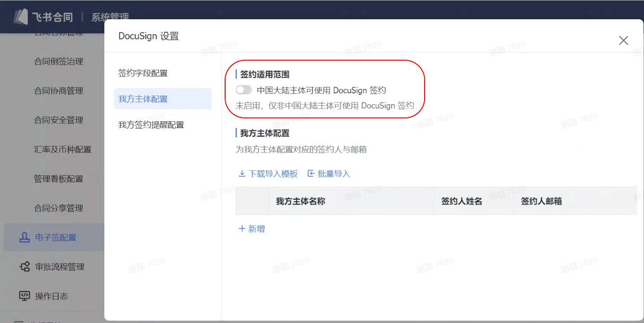Select 合同倒签治理 in the sidebar
Image resolution: width=644 pixels, height=323 pixels.
click(59, 61)
